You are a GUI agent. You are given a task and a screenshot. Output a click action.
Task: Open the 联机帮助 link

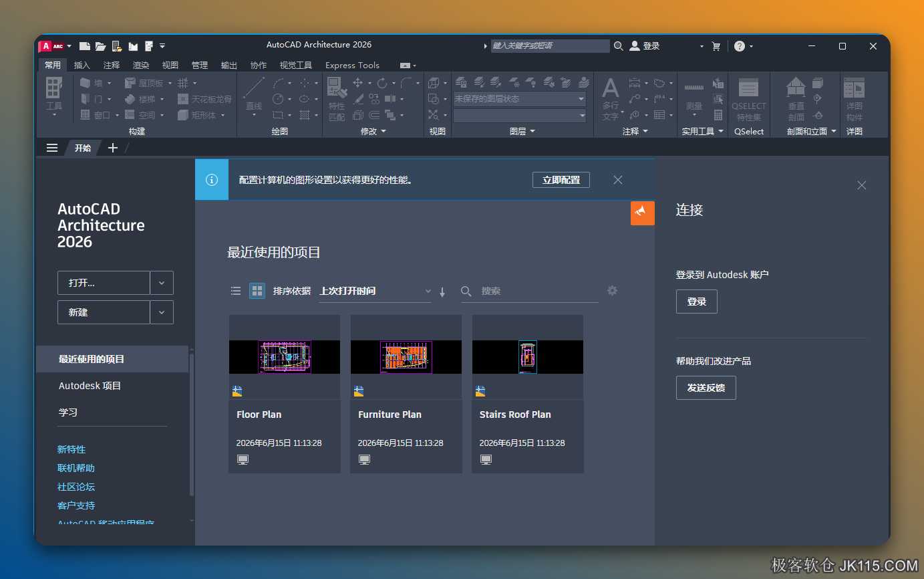pyautogui.click(x=76, y=468)
